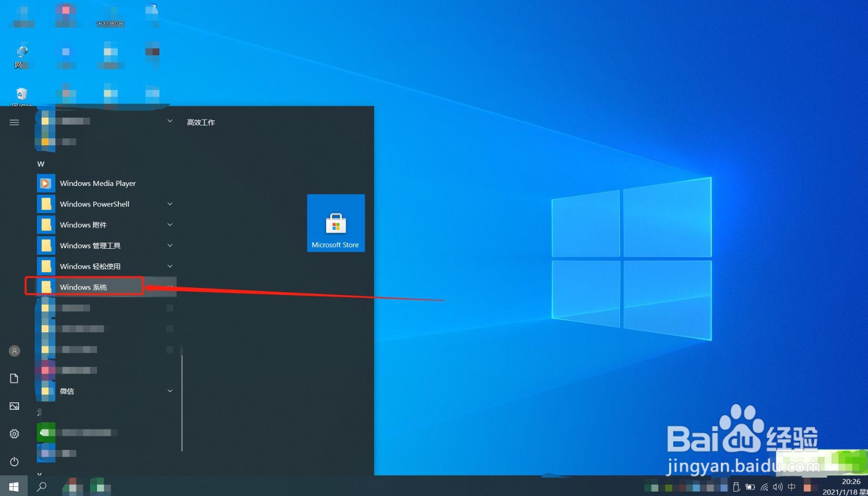Open the Windows 系统 folder
Image resolution: width=868 pixels, height=496 pixels.
pyautogui.click(x=106, y=287)
